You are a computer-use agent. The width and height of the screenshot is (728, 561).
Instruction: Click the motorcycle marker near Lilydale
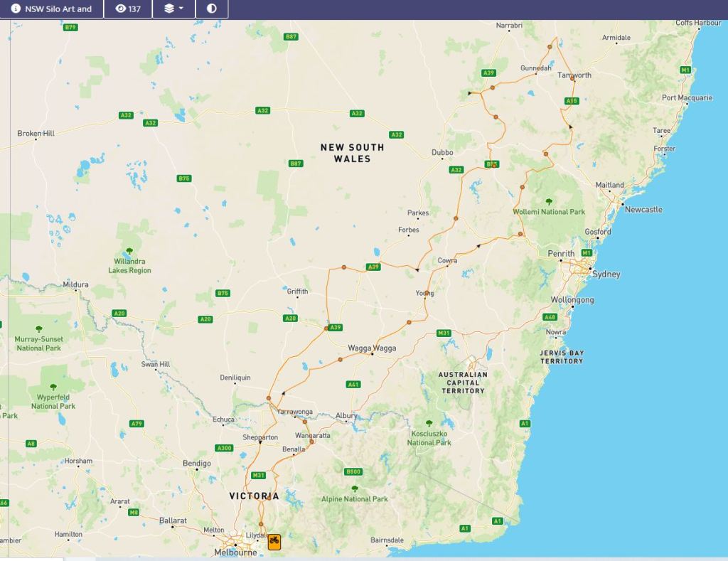274,542
